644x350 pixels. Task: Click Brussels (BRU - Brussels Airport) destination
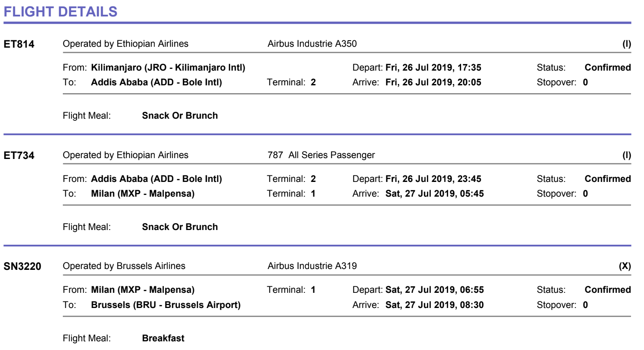coord(166,305)
